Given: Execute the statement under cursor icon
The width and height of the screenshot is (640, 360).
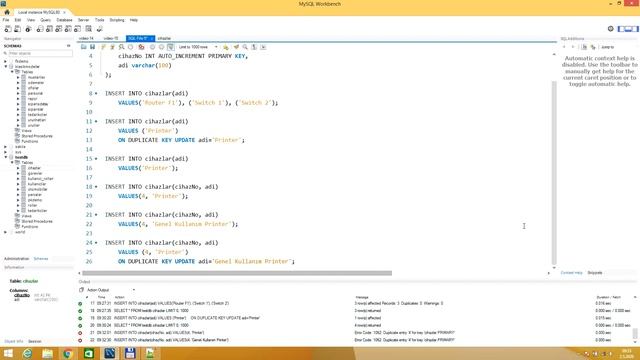Looking at the screenshot, I should coord(112,47).
